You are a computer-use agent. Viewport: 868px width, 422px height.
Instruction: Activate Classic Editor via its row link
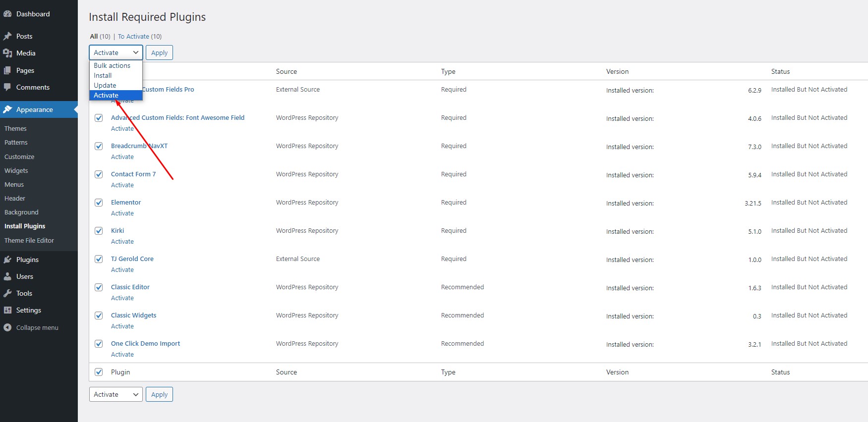click(122, 298)
